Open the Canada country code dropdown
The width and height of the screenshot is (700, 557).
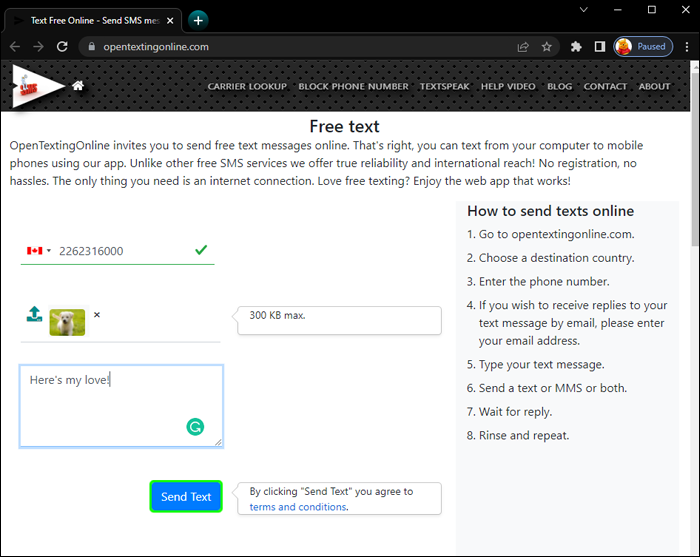click(39, 251)
